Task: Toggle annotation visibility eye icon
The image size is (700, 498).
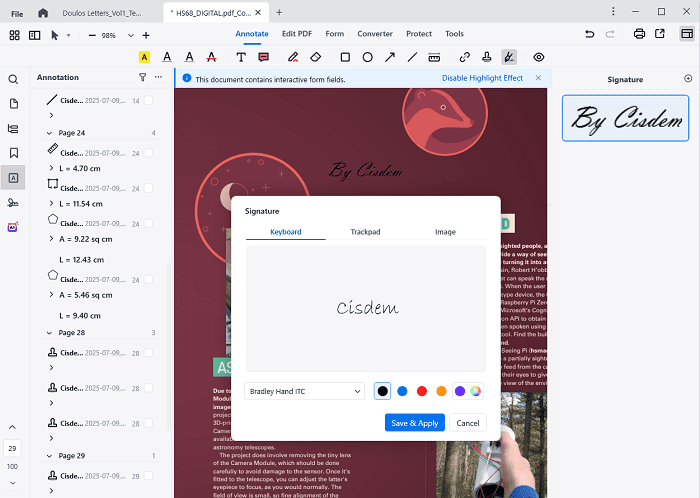Action: point(539,57)
